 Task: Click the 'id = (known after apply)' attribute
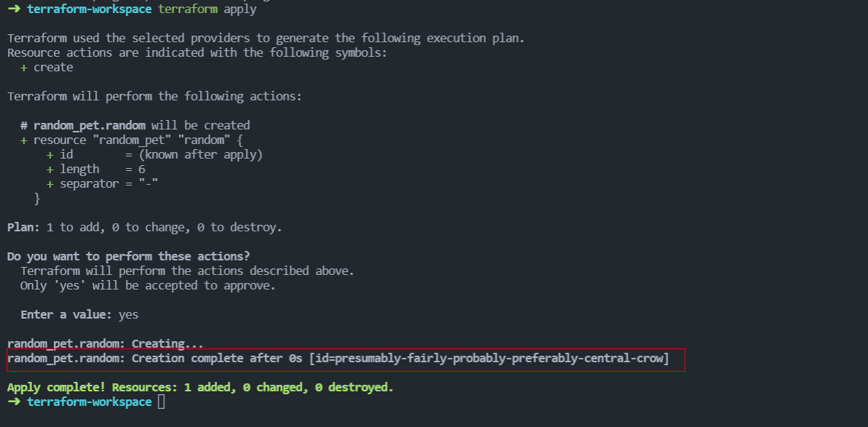pyautogui.click(x=154, y=155)
